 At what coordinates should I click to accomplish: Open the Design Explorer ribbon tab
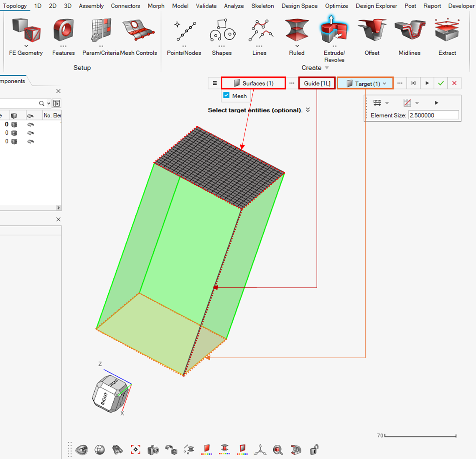click(376, 6)
